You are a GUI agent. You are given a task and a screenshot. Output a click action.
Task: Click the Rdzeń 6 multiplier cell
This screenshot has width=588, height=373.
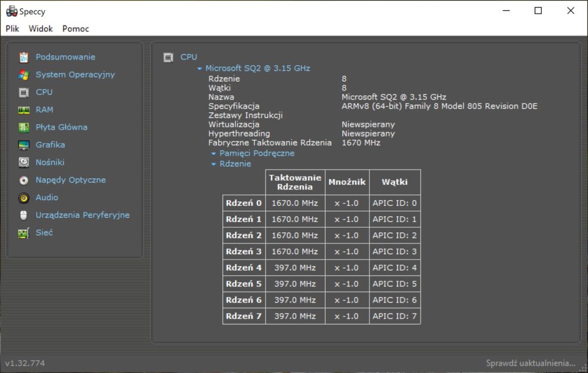(x=348, y=300)
